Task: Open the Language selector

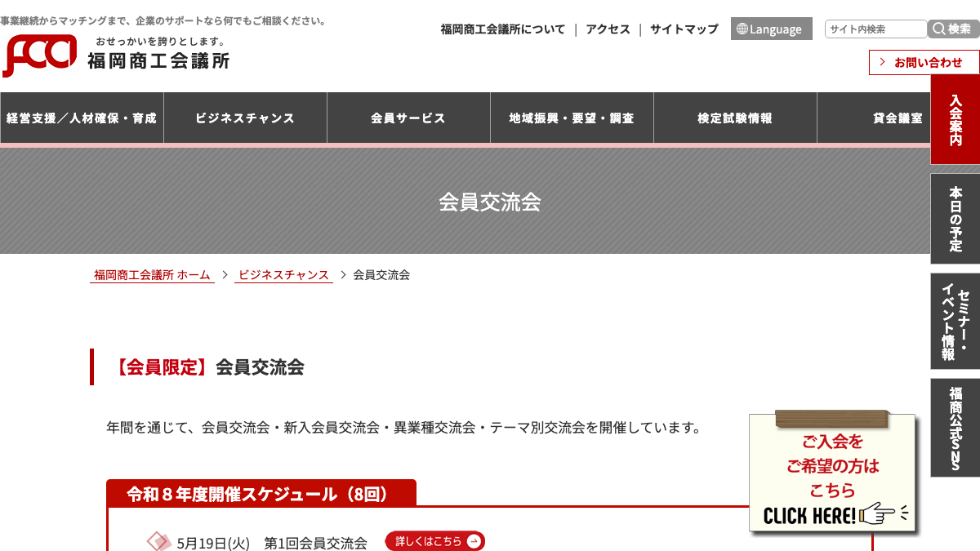Action: [771, 29]
